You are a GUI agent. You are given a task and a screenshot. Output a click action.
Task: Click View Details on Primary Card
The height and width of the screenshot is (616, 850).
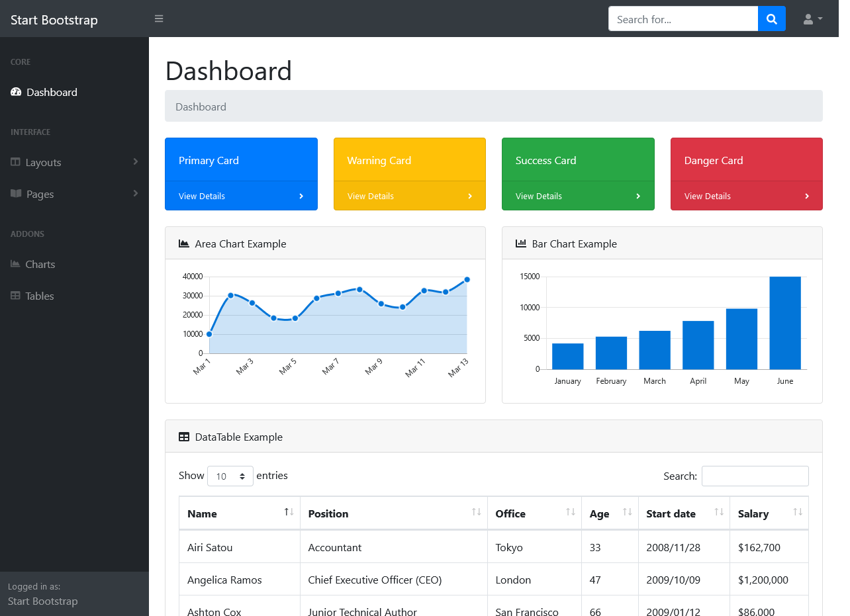point(202,196)
